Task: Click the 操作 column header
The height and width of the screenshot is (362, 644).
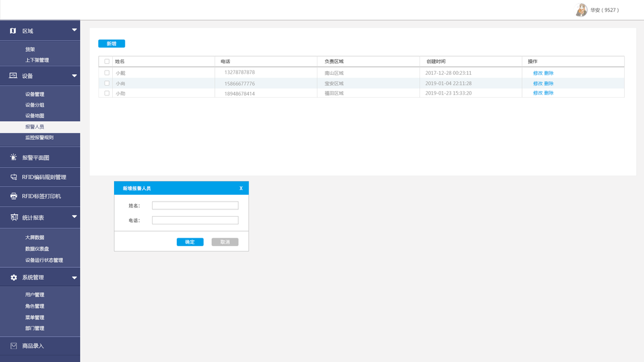Action: pyautogui.click(x=533, y=62)
